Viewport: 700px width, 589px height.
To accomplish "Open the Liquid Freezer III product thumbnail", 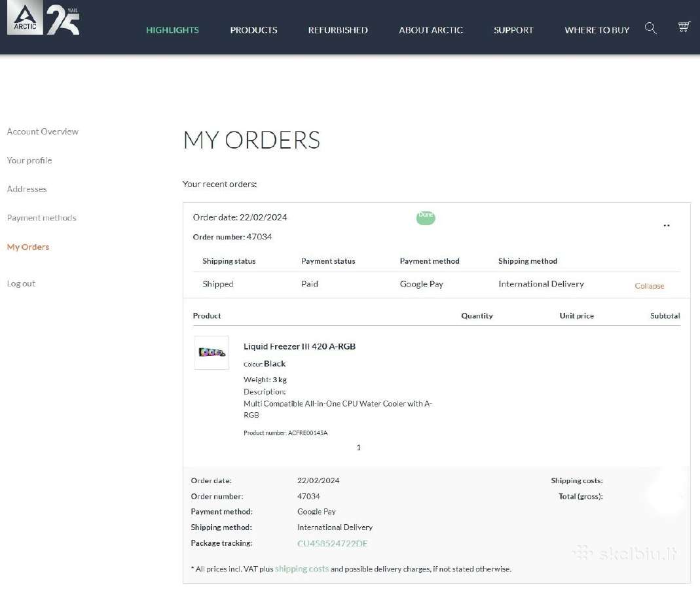I will pos(212,353).
